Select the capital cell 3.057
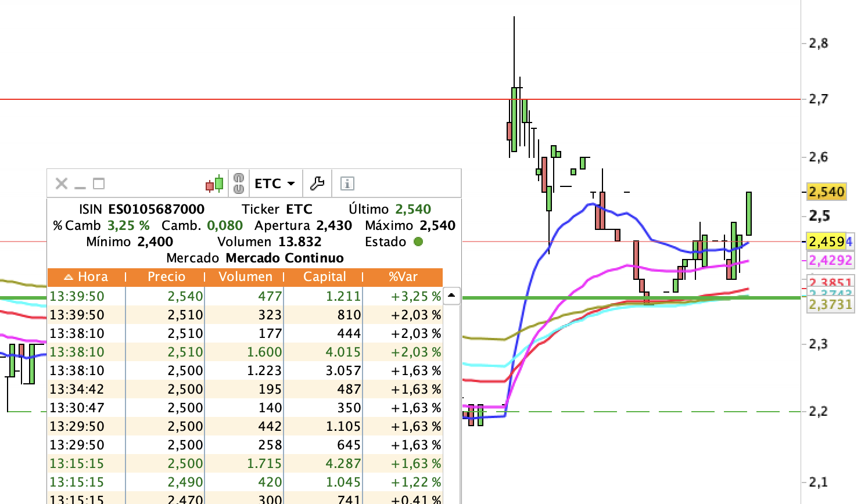Viewport: 861px width, 504px height. 343,370
